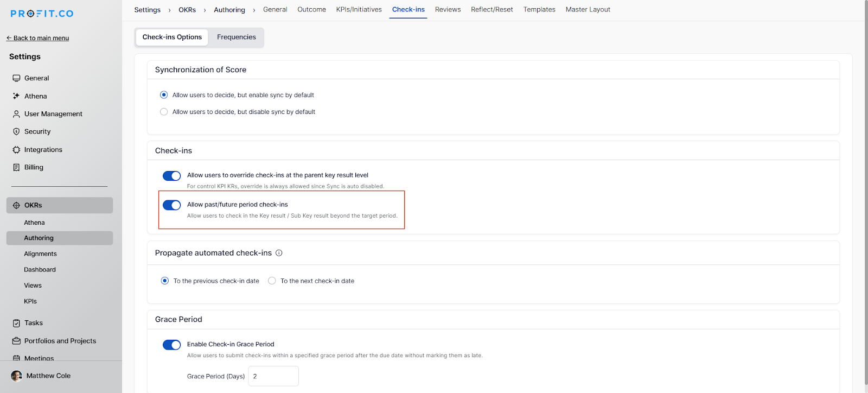
Task: Click the Grace Period days field
Action: click(x=273, y=376)
